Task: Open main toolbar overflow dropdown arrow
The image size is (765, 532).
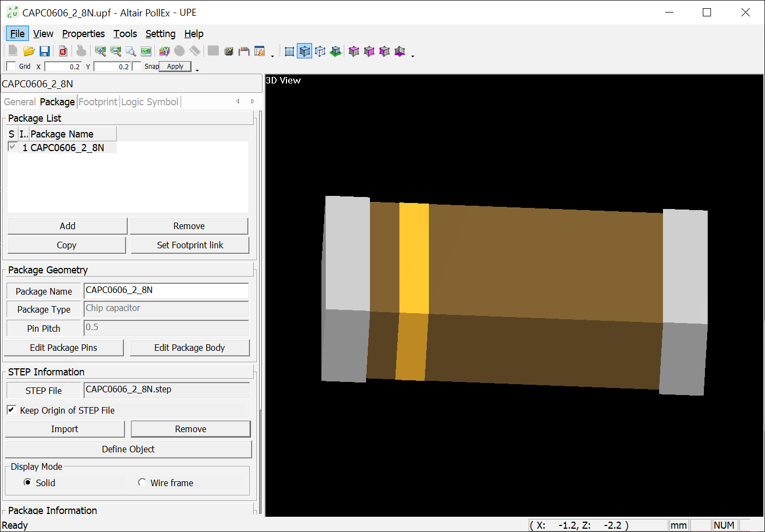Action: point(272,56)
